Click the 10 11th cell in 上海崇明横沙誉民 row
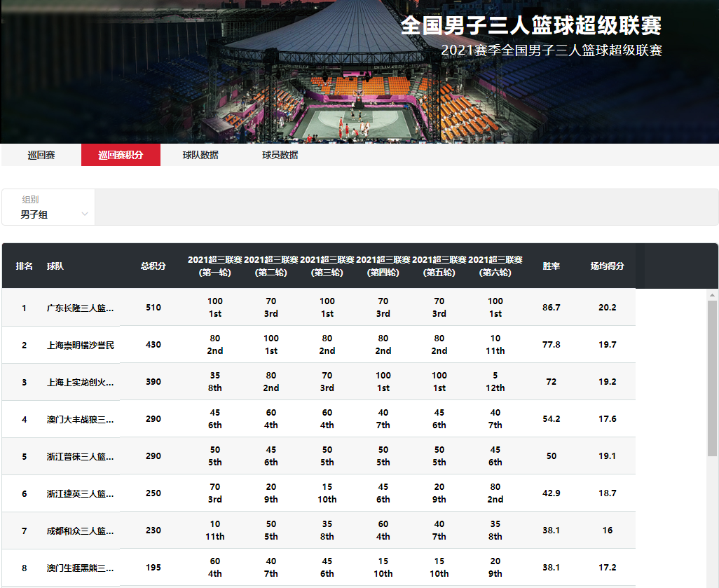719x588 pixels. click(x=495, y=344)
